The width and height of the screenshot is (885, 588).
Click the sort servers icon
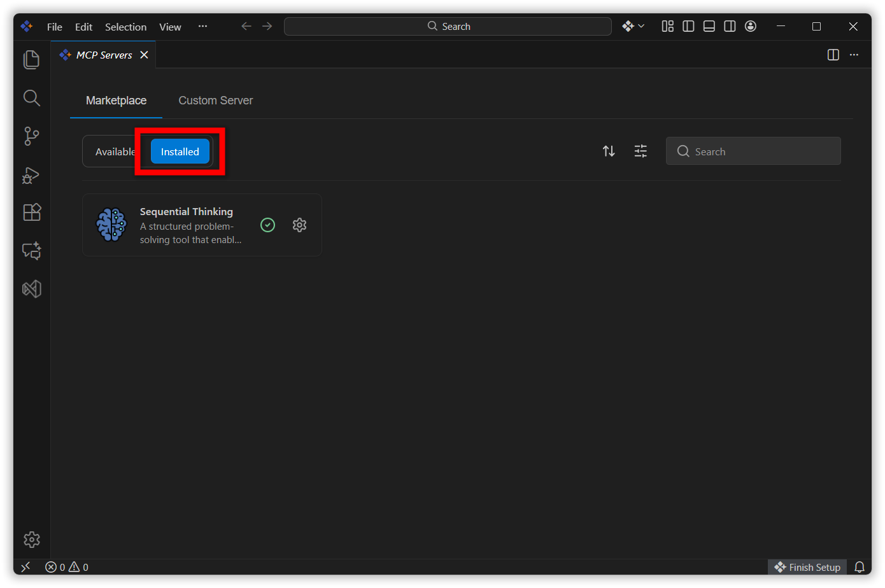point(609,151)
